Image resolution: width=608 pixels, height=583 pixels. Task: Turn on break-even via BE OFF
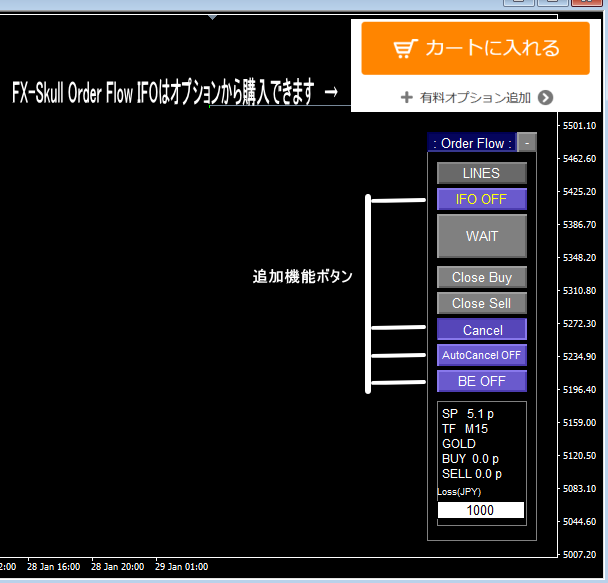481,381
